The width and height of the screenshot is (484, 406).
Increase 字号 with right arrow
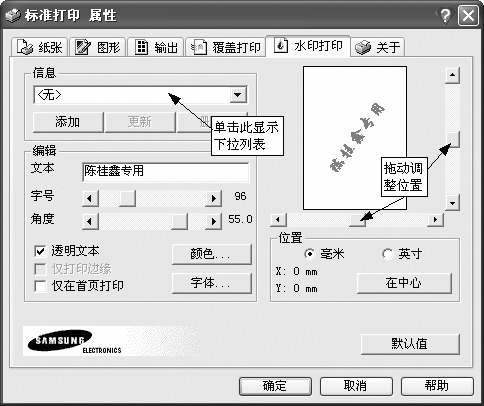click(x=213, y=199)
